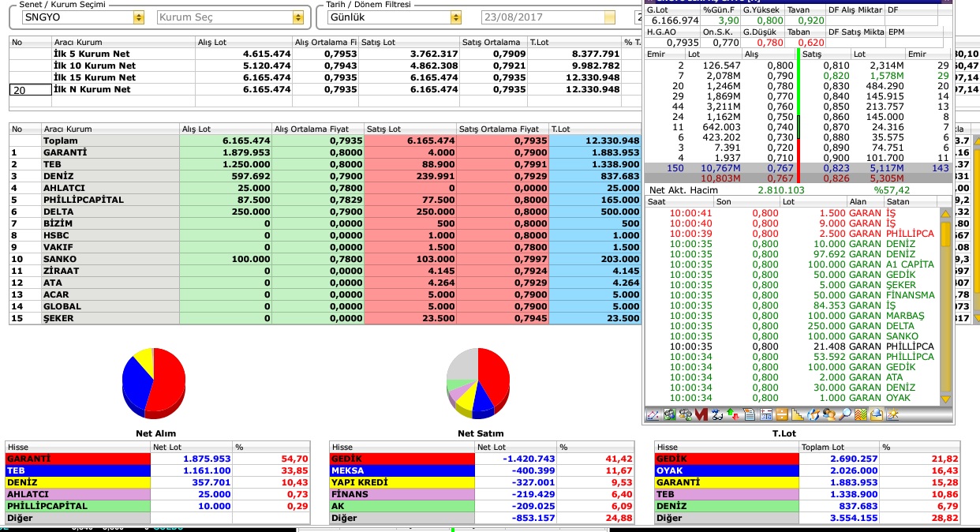Click the G.Lot value 6.166.974

coord(672,21)
